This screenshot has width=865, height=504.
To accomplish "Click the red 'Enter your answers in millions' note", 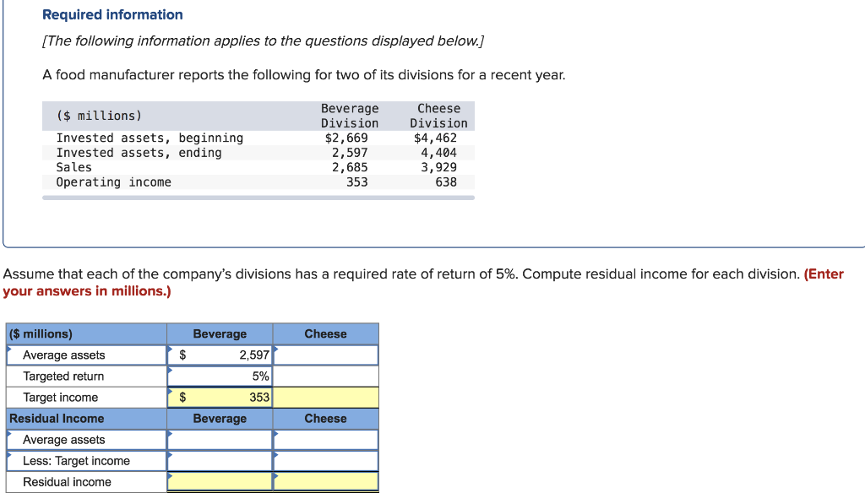I will tap(423, 282).
